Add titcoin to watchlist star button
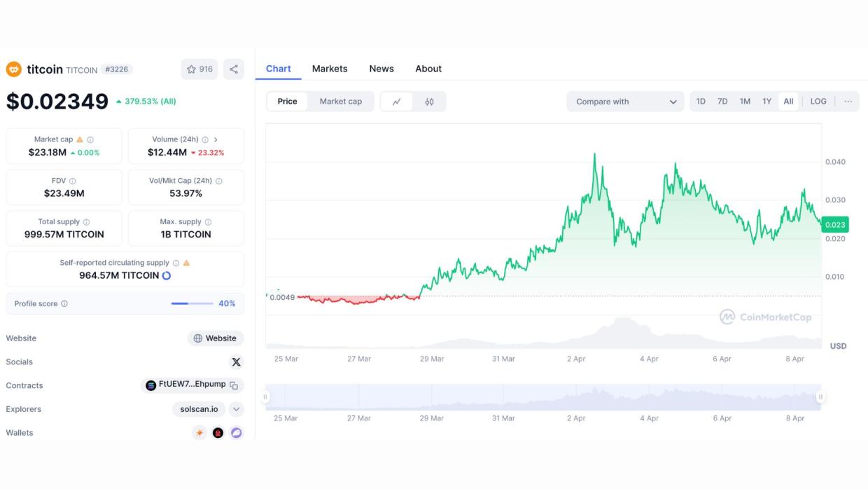The height and width of the screenshot is (489, 868). point(199,69)
